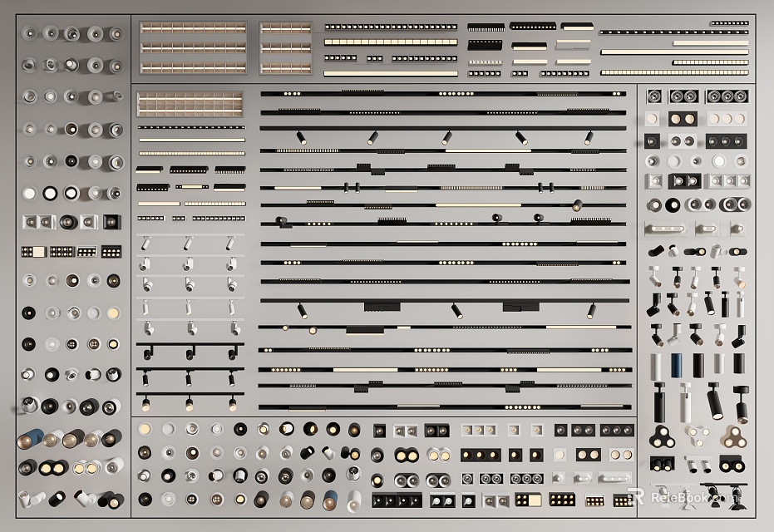Select the black cylinder right of the navy one
Viewport: 774px width, 532px height.
pos(697,363)
